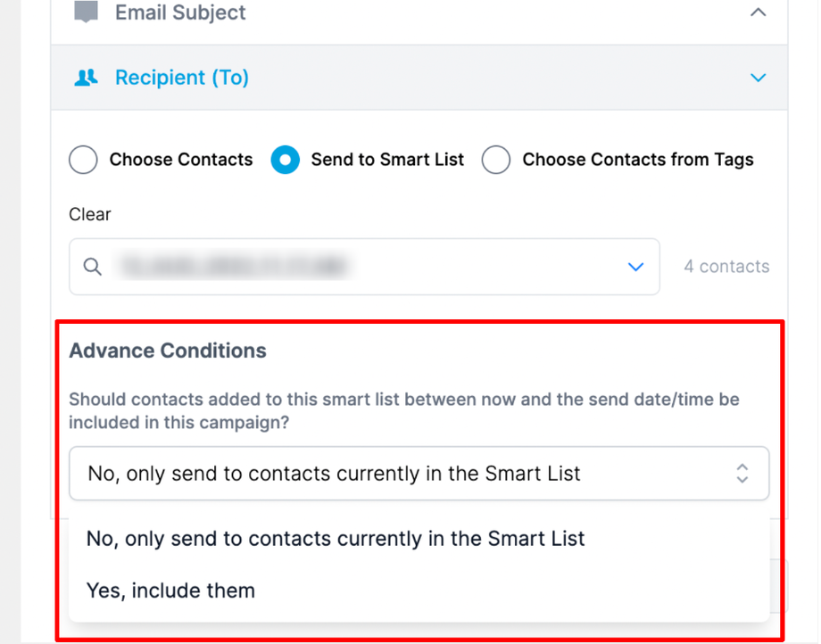Collapse the Email Subject section chevron

click(758, 12)
